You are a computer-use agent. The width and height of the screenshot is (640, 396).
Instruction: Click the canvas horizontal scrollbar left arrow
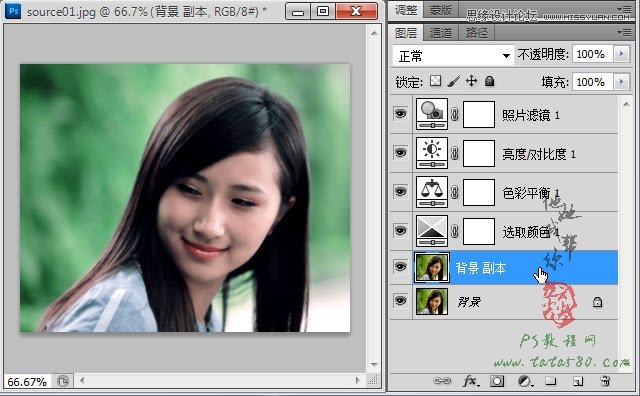pos(82,380)
